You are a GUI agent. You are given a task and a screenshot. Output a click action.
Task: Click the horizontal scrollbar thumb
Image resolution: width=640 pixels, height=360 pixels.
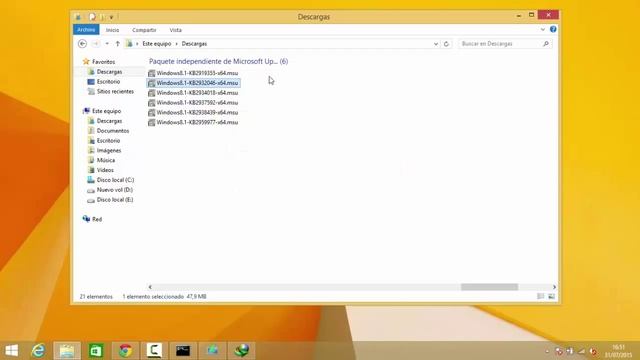489,287
